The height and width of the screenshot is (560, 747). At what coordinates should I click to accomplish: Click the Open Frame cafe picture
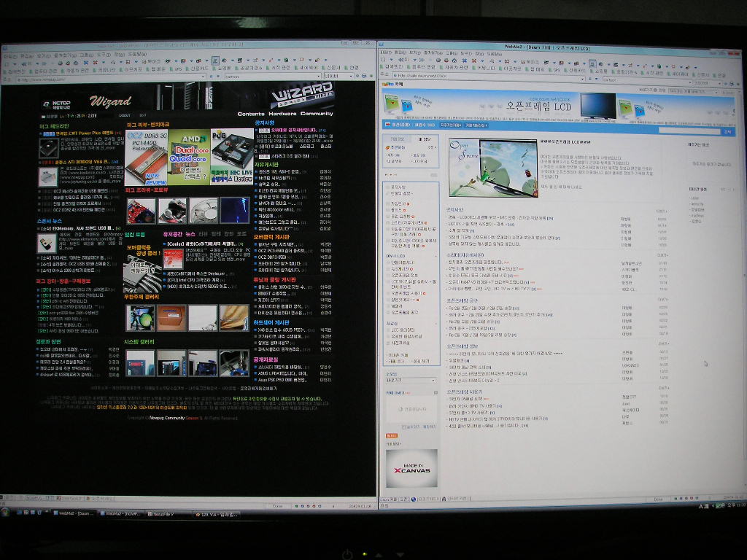[493, 167]
